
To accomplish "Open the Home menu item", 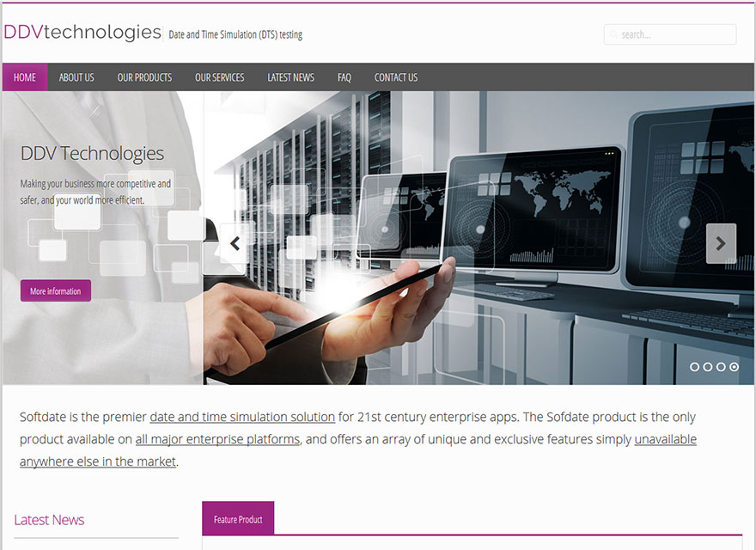I will (x=25, y=77).
